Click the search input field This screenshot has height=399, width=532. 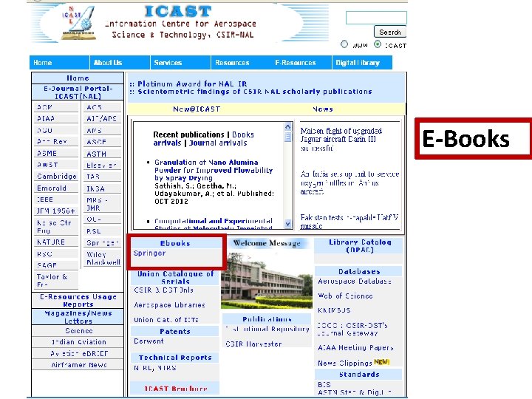tap(376, 18)
